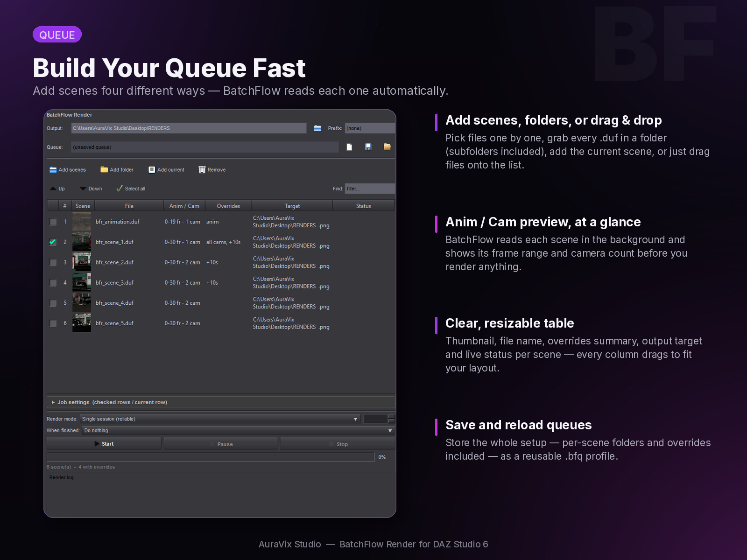Move selected row Up
Image resolution: width=747 pixels, height=560 pixels.
pos(57,189)
